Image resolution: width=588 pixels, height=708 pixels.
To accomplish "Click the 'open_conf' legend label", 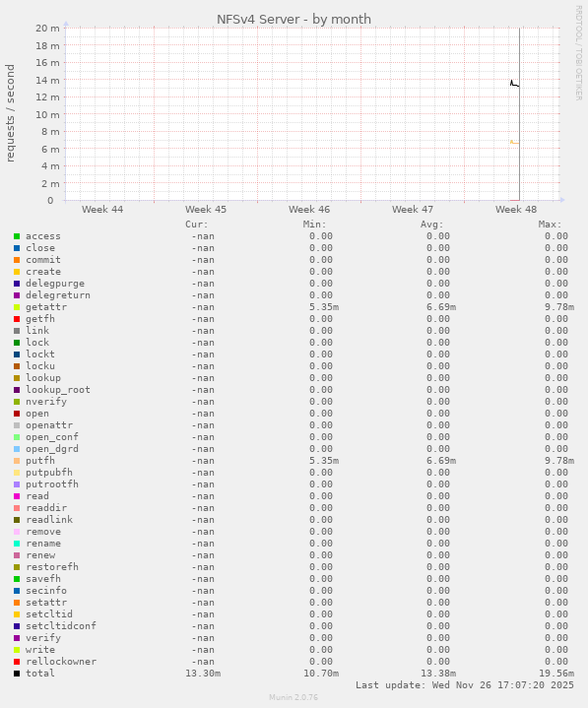I will tap(52, 437).
